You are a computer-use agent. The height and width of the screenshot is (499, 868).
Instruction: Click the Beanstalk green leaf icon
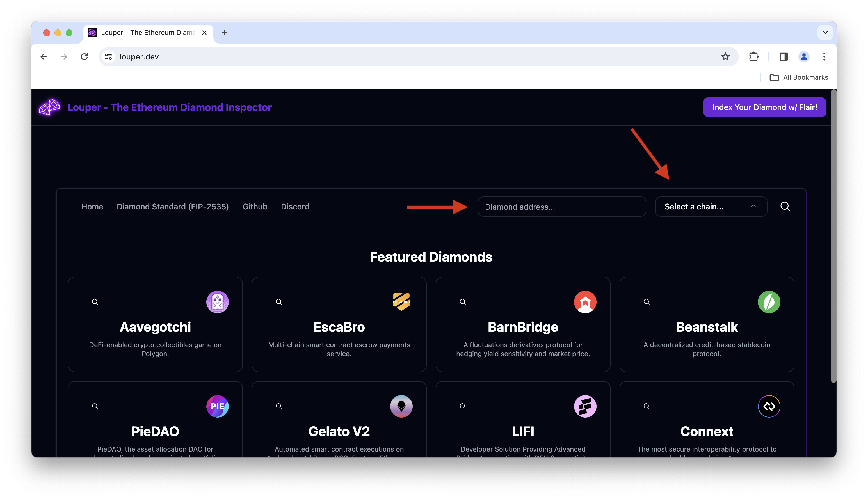tap(769, 302)
